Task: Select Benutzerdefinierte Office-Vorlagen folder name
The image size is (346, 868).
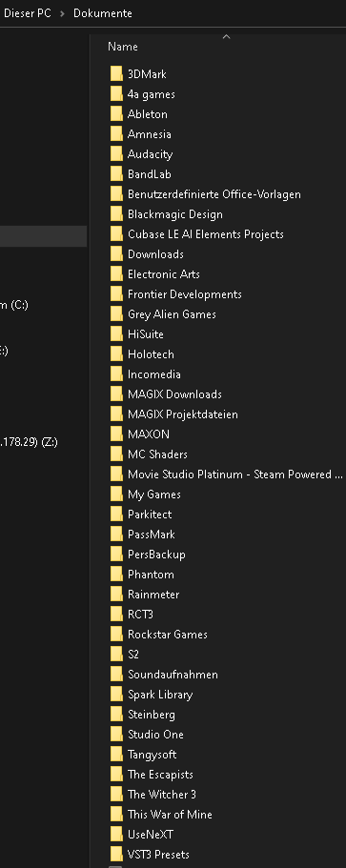Action: coord(214,194)
